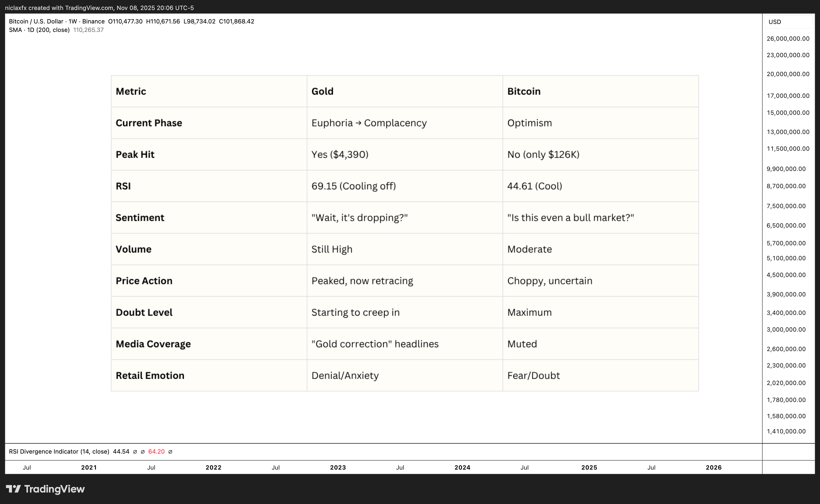Click the RSI indicator value 44.54

coord(121,452)
